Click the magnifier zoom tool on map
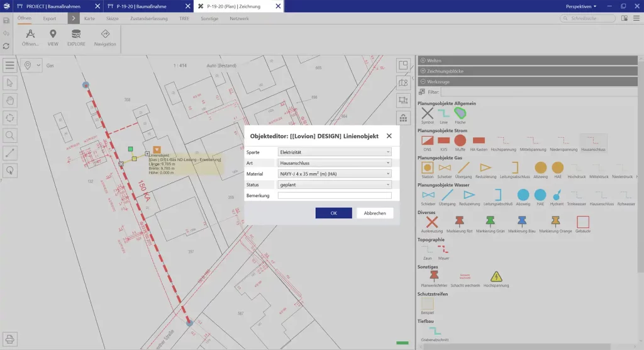Viewport: 644px width, 350px height. click(10, 135)
